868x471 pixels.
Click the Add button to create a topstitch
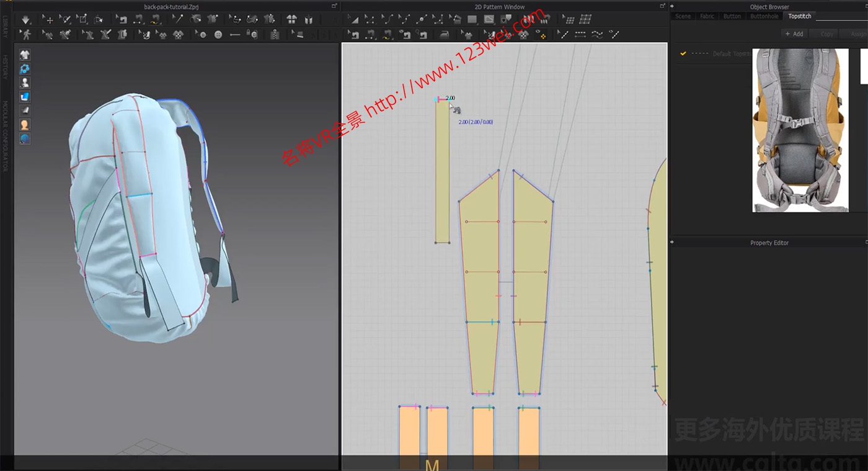pyautogui.click(x=794, y=34)
